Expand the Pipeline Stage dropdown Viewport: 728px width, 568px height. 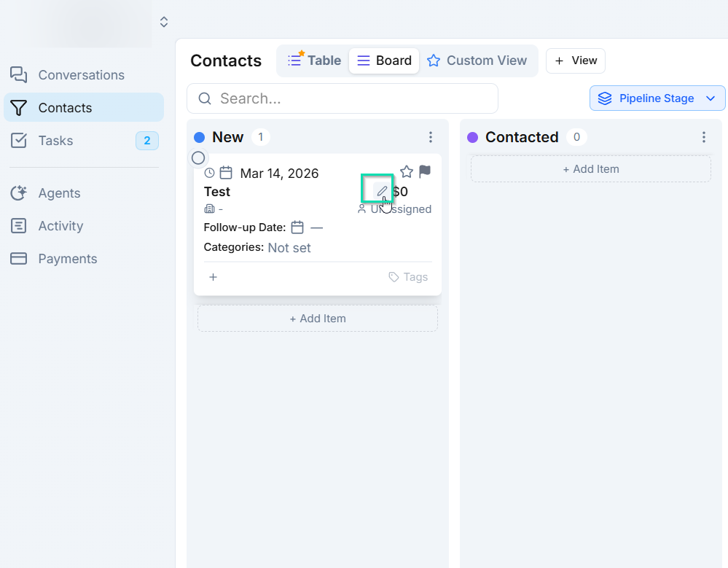(657, 98)
